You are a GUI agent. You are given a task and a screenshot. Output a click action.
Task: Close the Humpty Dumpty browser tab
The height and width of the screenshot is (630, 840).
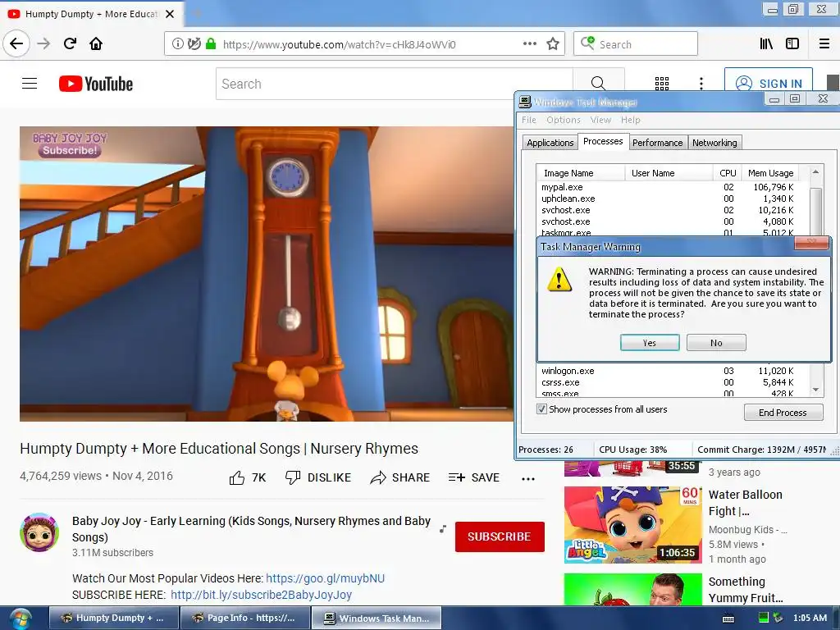pos(170,14)
